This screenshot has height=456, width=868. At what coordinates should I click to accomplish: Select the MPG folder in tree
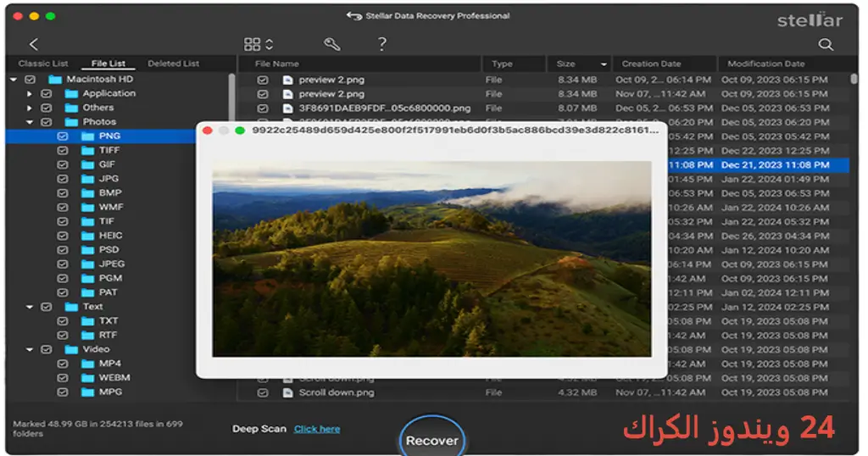coord(110,392)
